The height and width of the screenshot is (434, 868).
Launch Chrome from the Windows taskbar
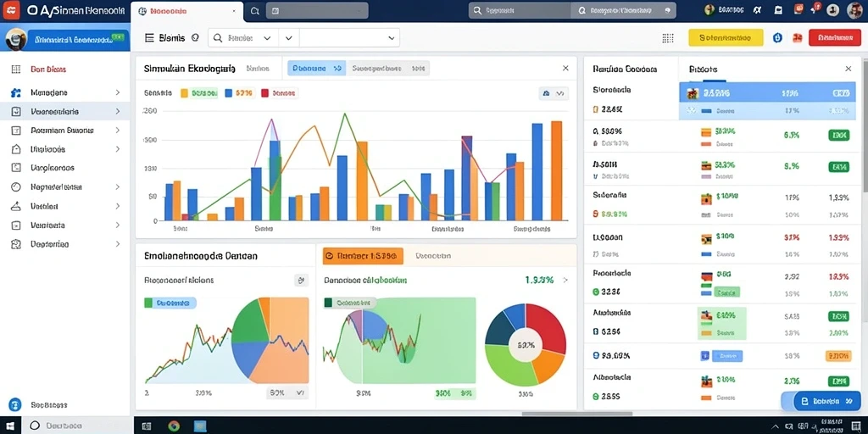click(174, 426)
